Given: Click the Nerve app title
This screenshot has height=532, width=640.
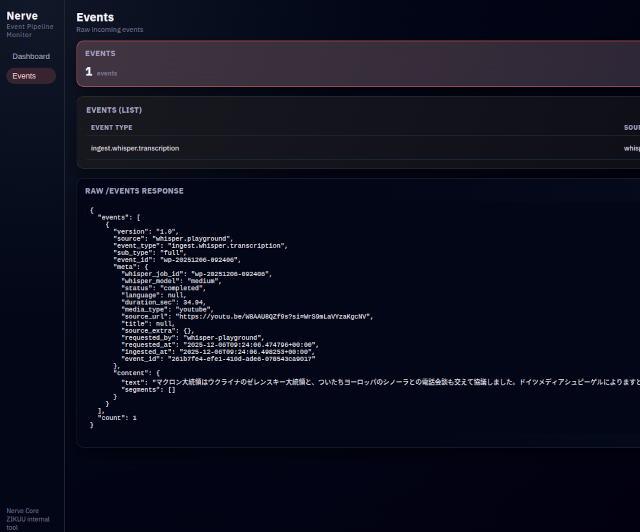Looking at the screenshot, I should point(22,15).
